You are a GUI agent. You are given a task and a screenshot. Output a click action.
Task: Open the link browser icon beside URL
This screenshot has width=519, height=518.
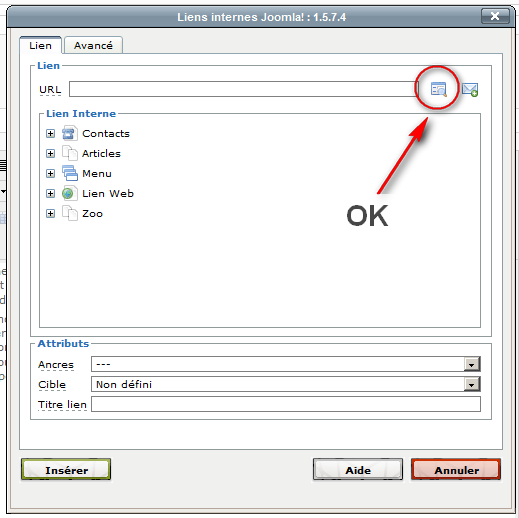(438, 89)
